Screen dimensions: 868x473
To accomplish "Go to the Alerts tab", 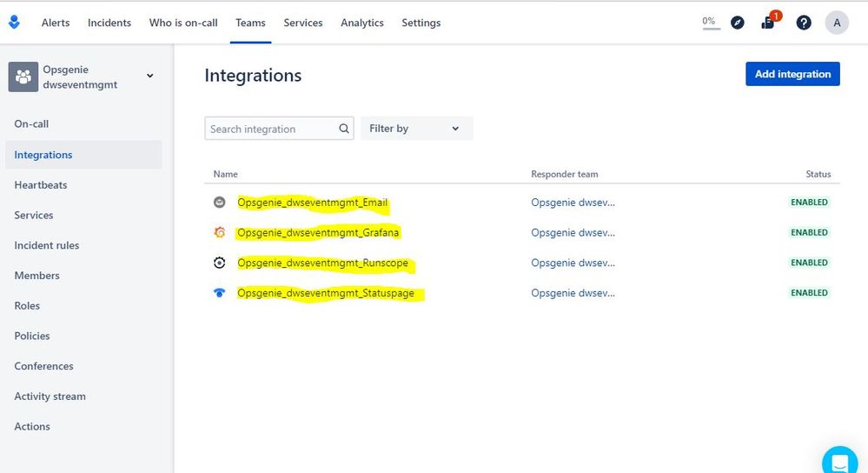I will point(56,23).
